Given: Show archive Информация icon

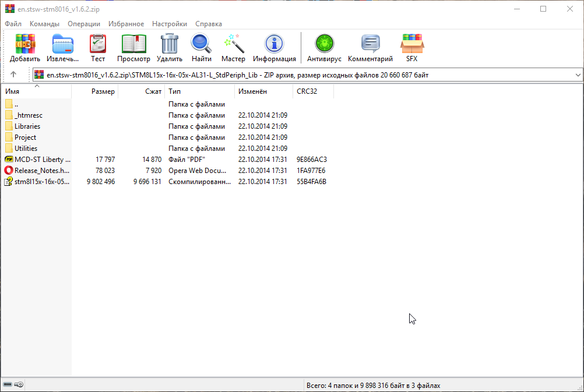Looking at the screenshot, I should 274,44.
